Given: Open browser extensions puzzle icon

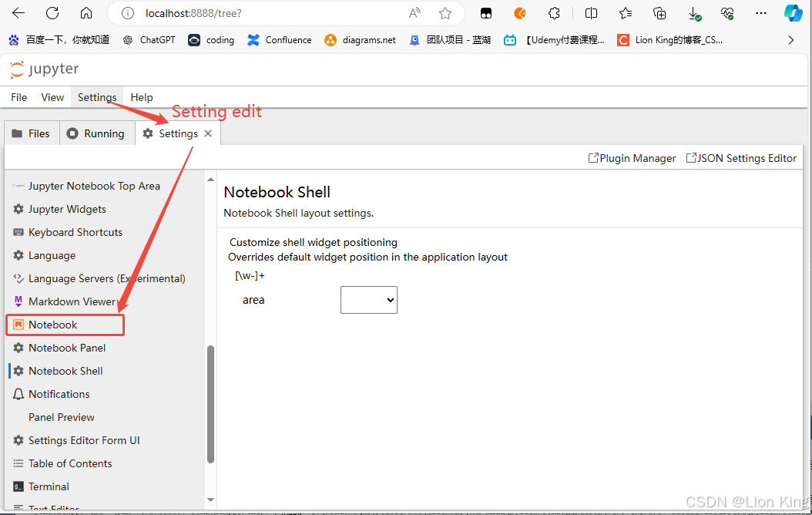Looking at the screenshot, I should click(x=554, y=13).
